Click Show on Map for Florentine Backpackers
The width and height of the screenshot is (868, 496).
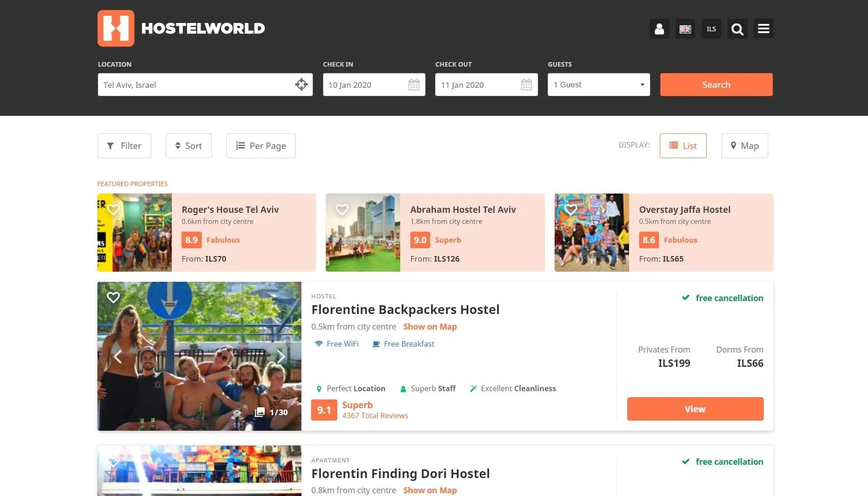click(430, 327)
